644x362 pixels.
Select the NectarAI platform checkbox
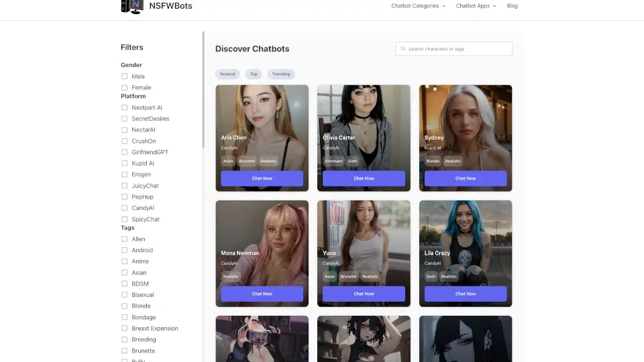[x=125, y=129]
